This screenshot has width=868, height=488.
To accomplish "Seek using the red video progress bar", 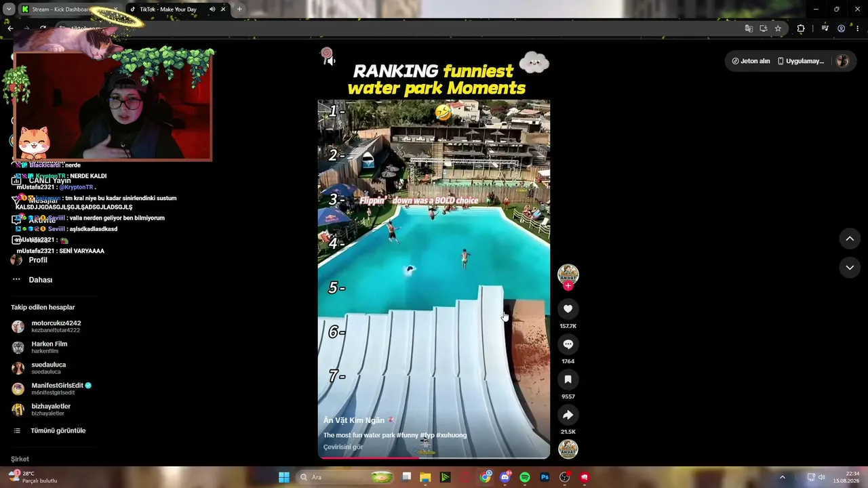I will point(434,457).
